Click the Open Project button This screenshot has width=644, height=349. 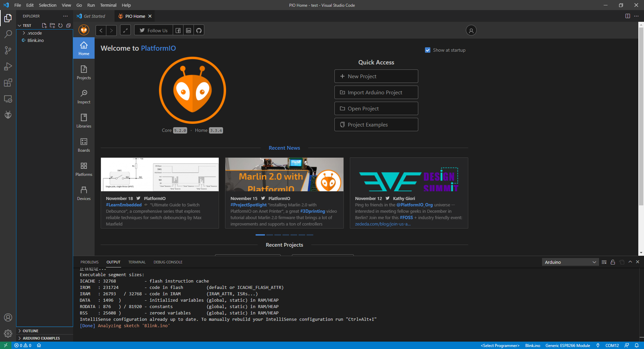coord(376,108)
